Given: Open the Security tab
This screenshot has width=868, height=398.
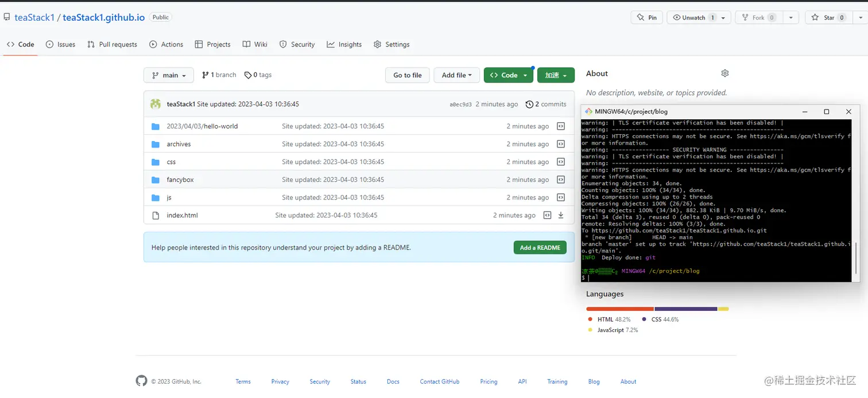Looking at the screenshot, I should point(297,44).
